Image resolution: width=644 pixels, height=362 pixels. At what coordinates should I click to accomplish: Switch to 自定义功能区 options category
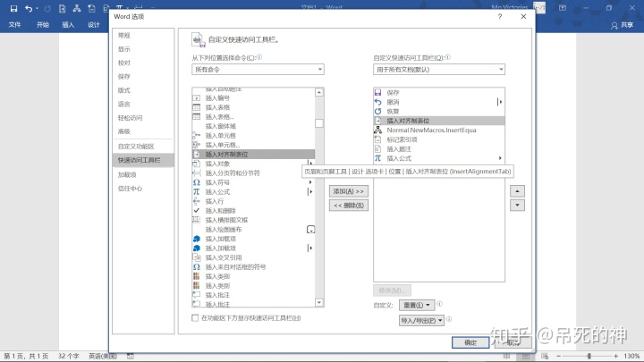[x=143, y=147]
